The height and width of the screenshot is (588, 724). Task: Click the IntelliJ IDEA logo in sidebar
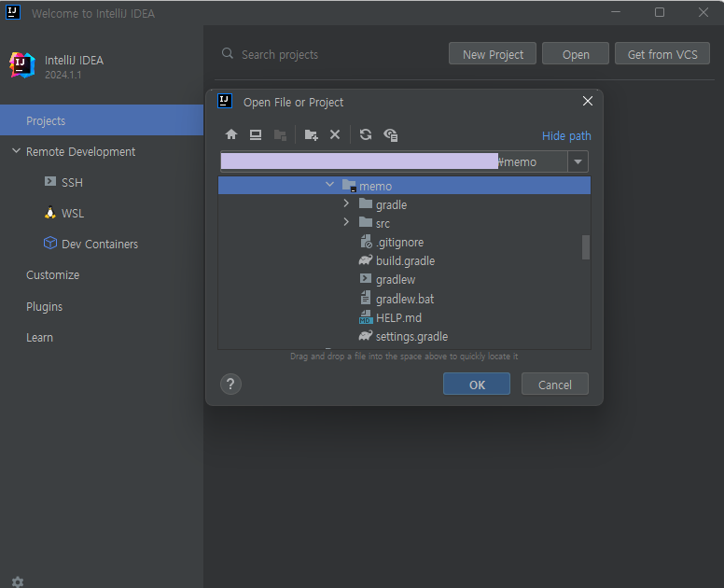pos(21,65)
